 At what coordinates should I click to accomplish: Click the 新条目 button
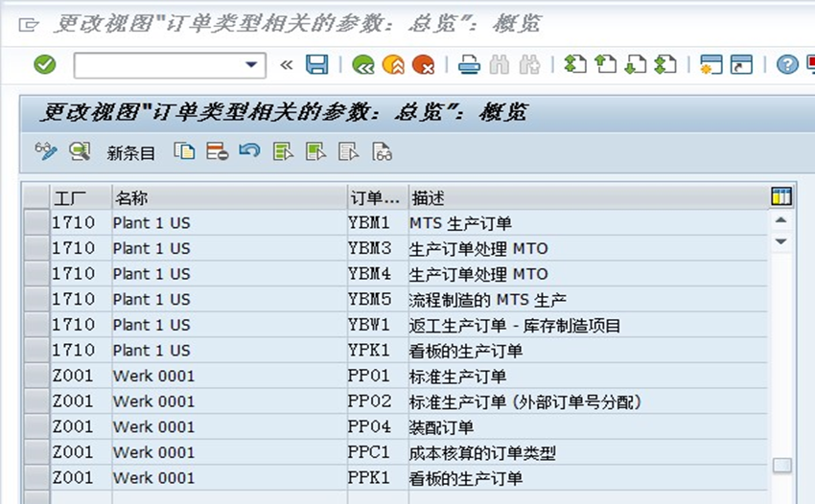(x=131, y=152)
